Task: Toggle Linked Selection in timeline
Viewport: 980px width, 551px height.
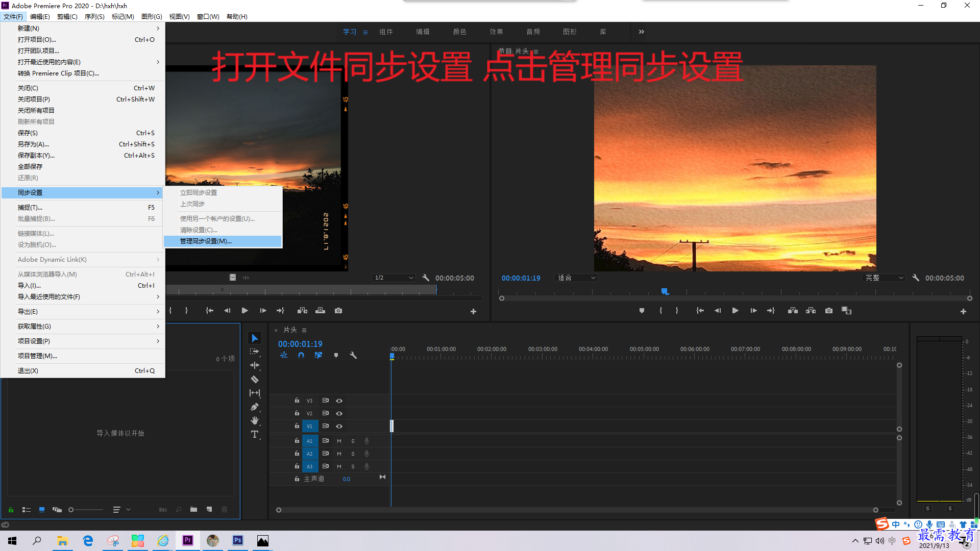Action: (318, 355)
